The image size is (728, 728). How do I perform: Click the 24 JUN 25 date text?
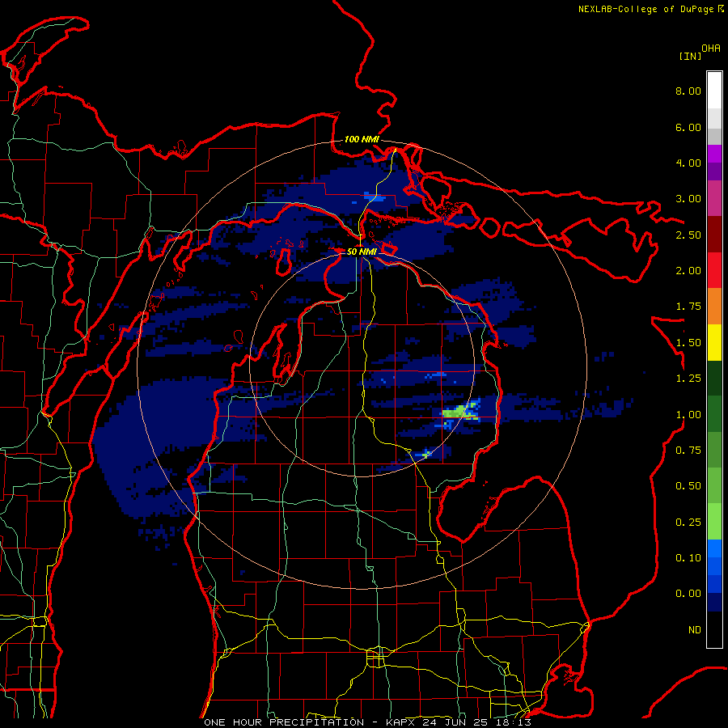coord(456,722)
